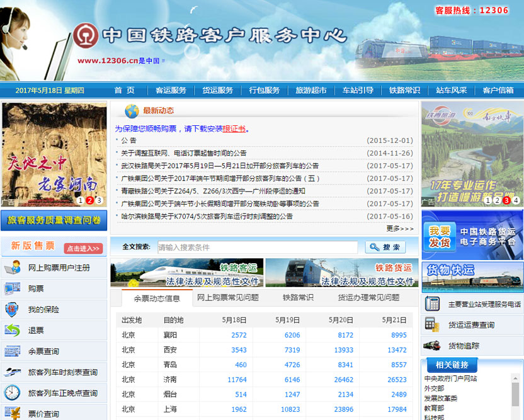Click the 根证书 download link
Image resolution: width=524 pixels, height=420 pixels.
click(234, 128)
